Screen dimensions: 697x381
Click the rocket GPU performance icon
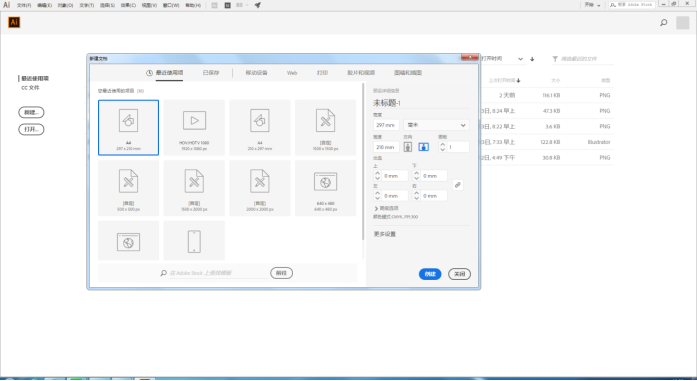point(257,5)
